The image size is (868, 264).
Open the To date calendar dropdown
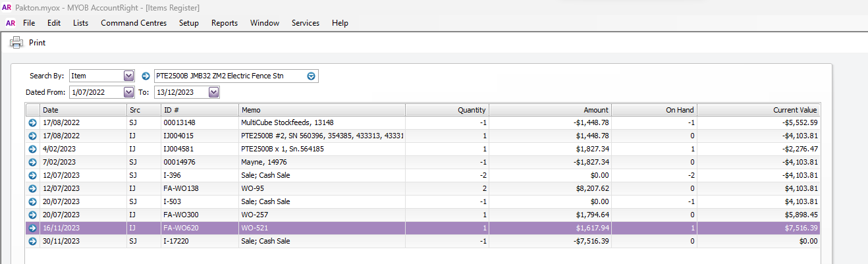pos(213,92)
